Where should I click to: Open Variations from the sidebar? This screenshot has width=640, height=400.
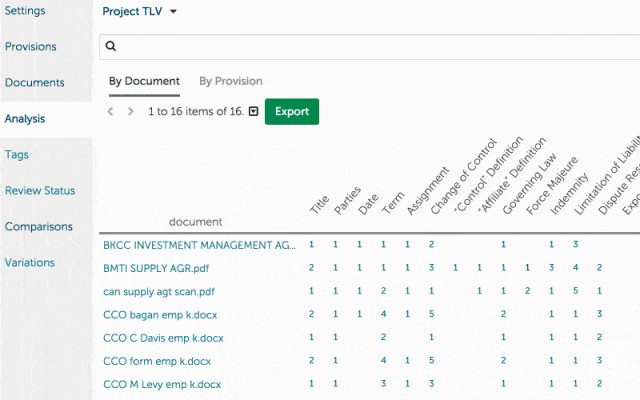click(29, 263)
